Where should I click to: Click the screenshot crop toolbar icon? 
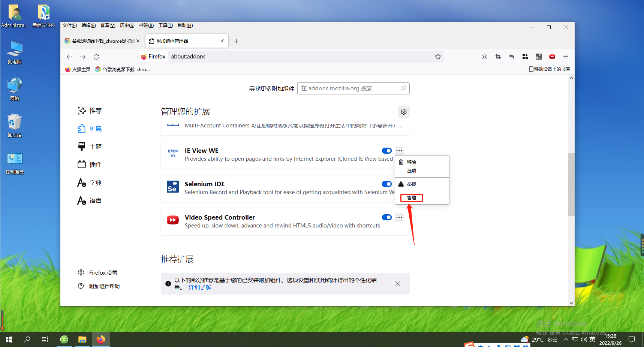[x=498, y=57]
